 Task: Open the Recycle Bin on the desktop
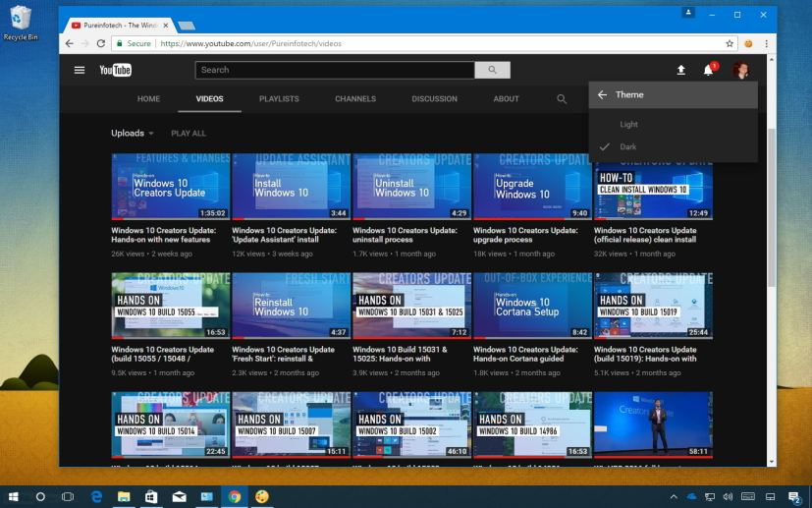point(21,23)
